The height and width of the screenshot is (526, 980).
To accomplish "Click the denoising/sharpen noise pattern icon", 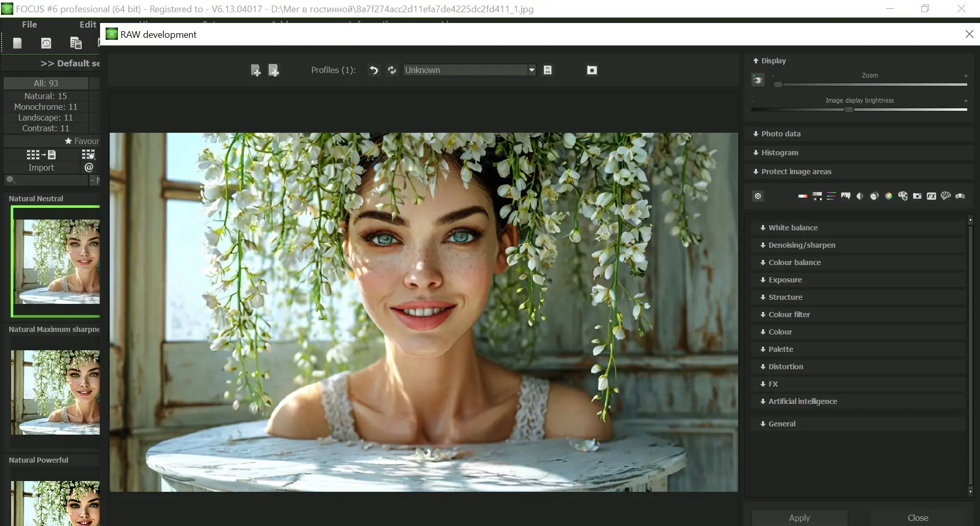I will tap(817, 196).
